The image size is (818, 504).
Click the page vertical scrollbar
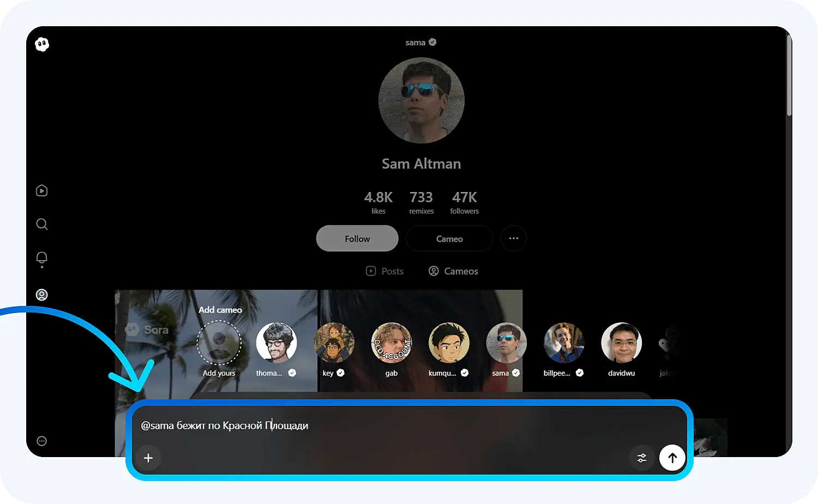click(789, 75)
